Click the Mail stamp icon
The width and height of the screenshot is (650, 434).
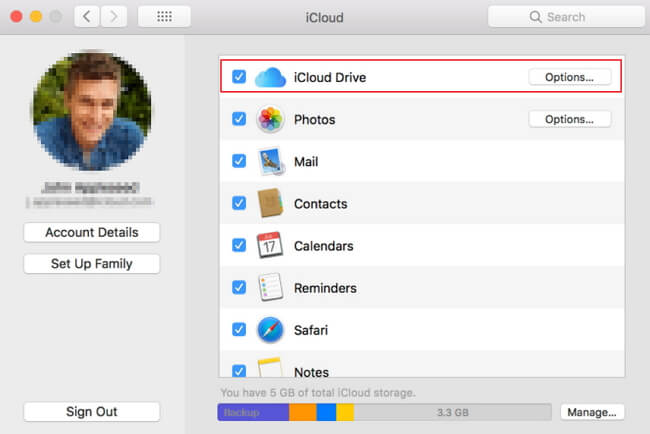(271, 161)
